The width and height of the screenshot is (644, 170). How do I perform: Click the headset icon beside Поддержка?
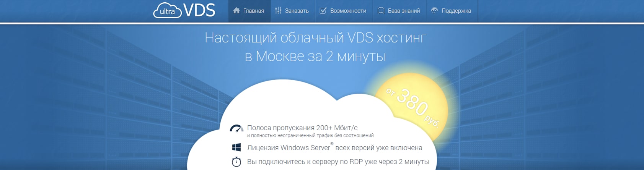coord(434,11)
